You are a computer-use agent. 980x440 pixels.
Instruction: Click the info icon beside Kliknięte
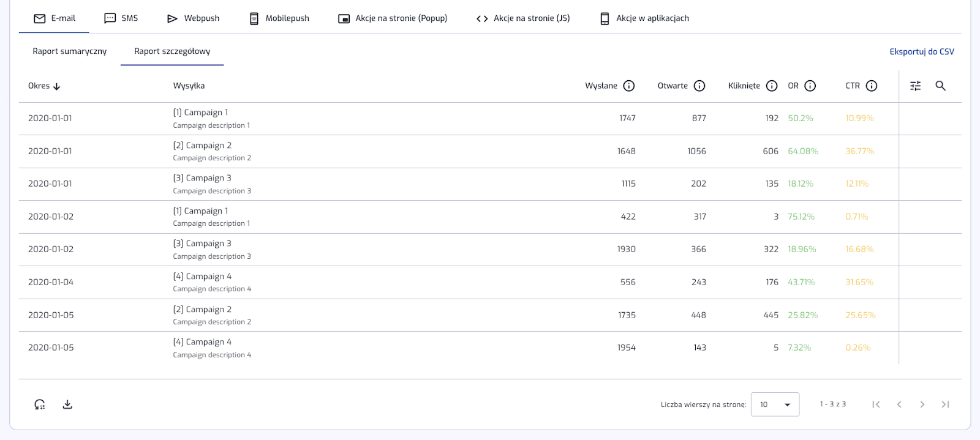tap(772, 86)
